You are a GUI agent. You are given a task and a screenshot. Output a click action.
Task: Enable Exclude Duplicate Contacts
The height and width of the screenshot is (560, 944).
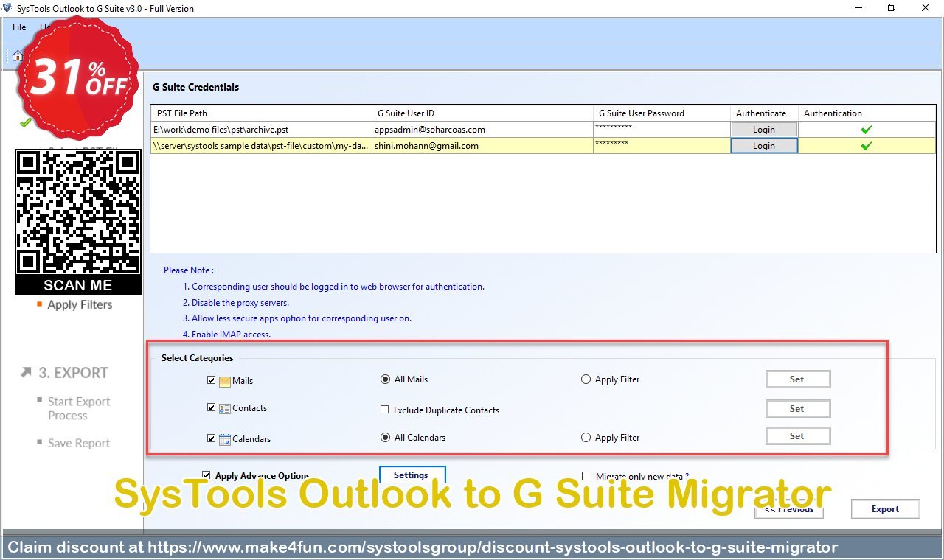coord(385,410)
